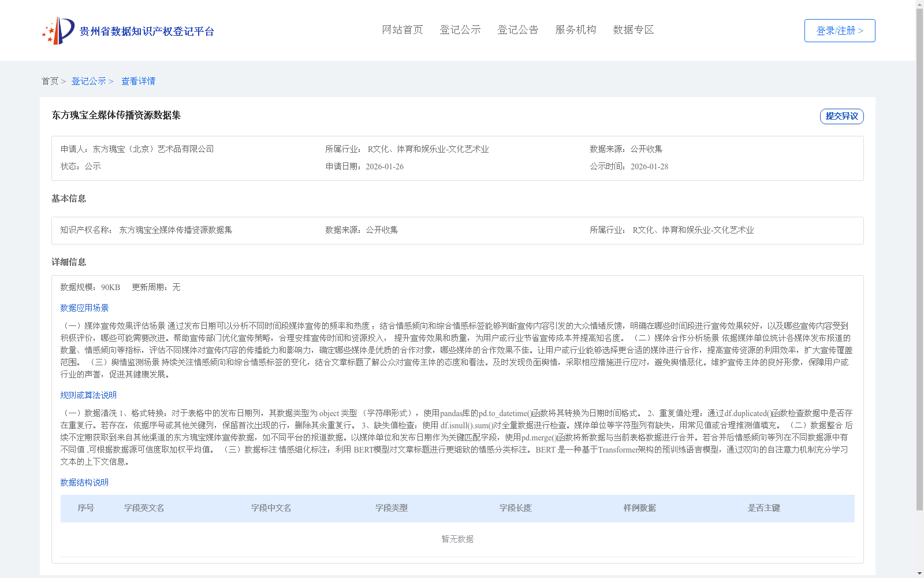Open the 数据专区 nav menu
The width and height of the screenshot is (924, 578).
(x=634, y=29)
